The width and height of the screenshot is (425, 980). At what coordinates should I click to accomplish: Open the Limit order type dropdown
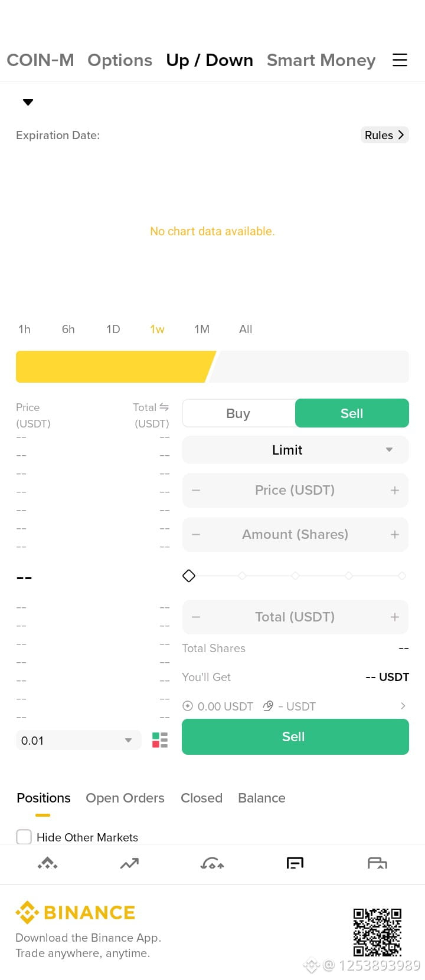[x=295, y=450]
